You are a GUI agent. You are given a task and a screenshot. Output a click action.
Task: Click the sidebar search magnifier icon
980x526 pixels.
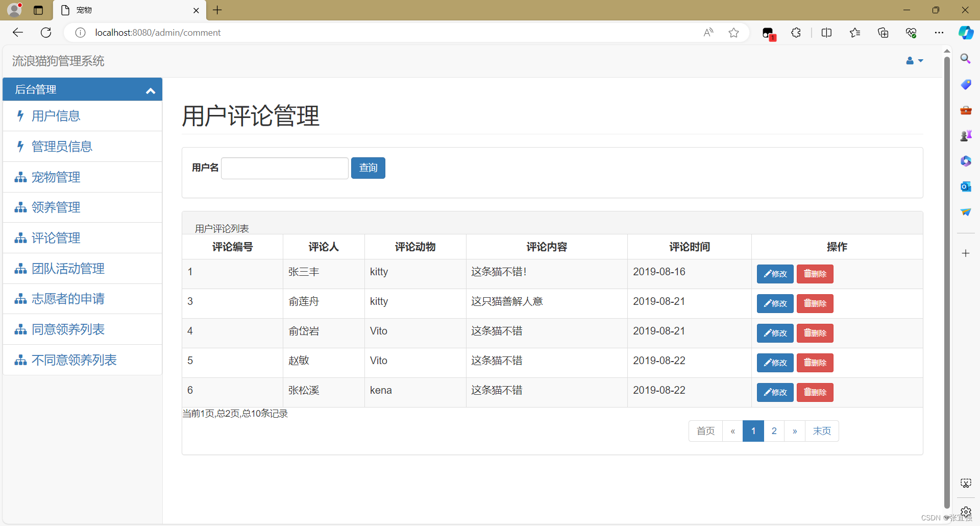click(x=966, y=59)
